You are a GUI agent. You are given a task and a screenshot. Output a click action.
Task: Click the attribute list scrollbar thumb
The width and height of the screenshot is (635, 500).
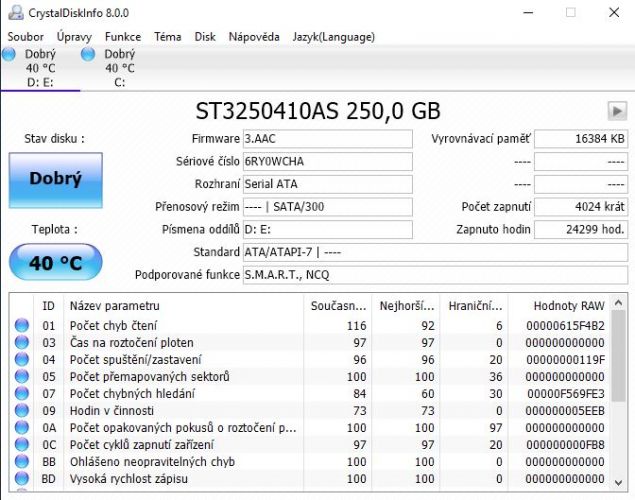click(x=618, y=356)
